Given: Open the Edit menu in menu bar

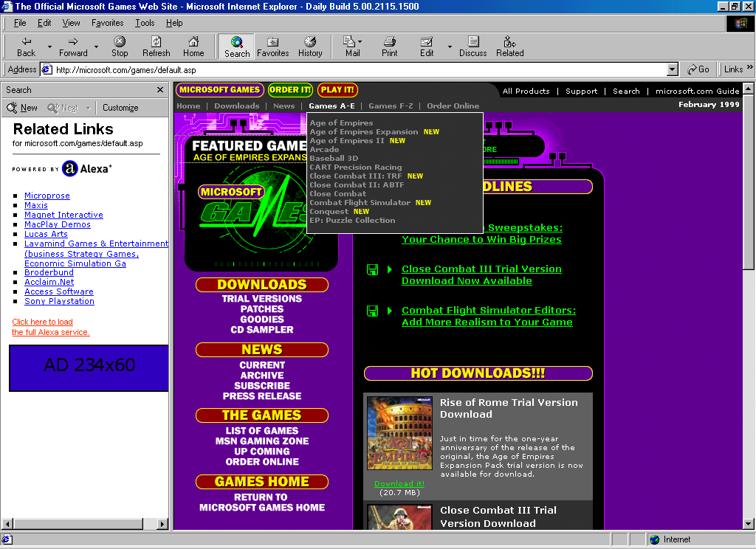Looking at the screenshot, I should coord(44,23).
